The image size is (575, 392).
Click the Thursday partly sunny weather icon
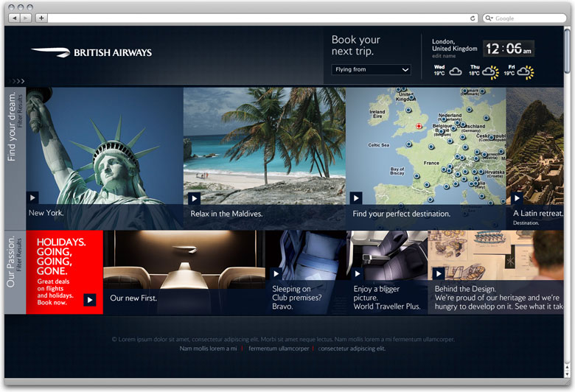[x=491, y=72]
